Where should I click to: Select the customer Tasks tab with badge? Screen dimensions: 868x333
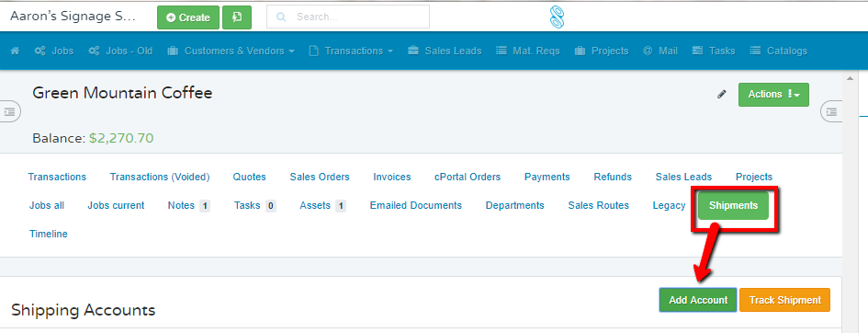click(255, 205)
